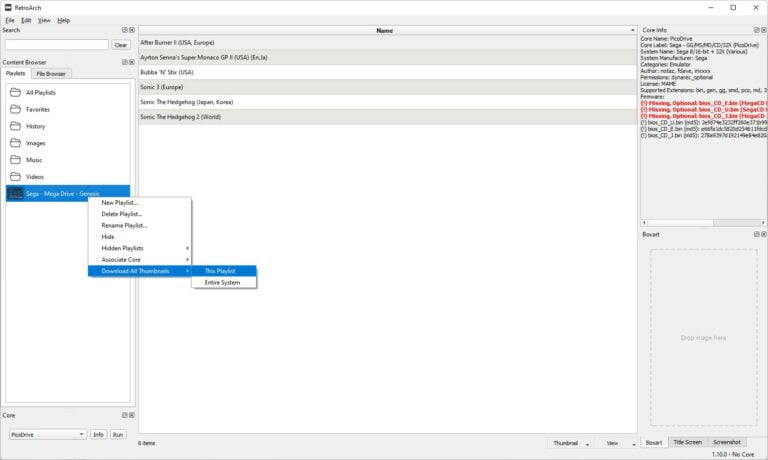Click the History folder icon
Viewport: 768px width, 460px height.
pos(15,126)
